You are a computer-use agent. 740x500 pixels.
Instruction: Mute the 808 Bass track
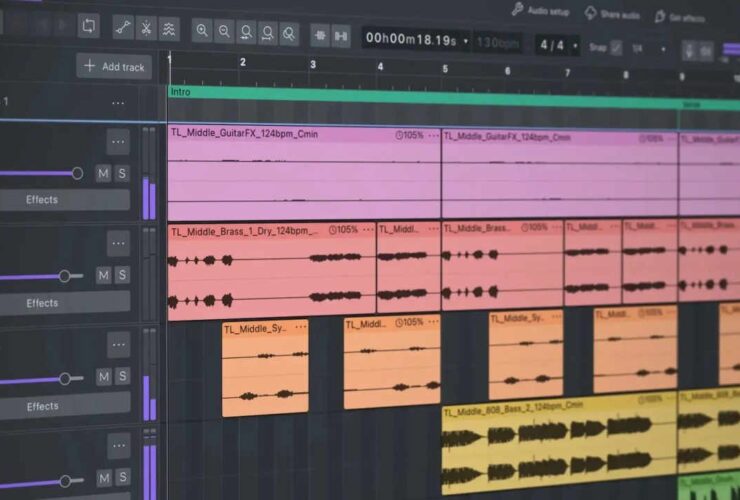105,478
